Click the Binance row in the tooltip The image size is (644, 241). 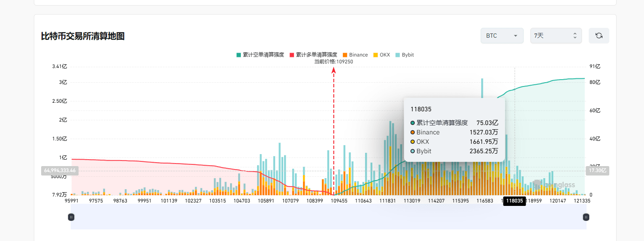click(454, 132)
